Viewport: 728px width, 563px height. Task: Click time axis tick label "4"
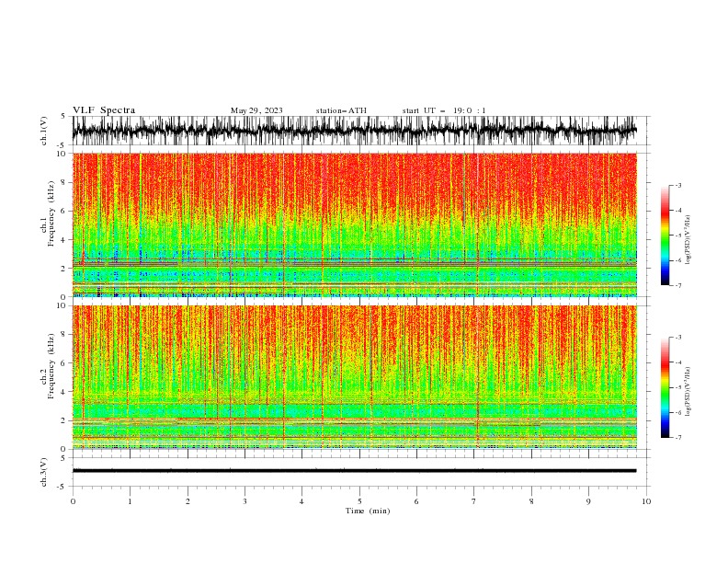(x=301, y=501)
